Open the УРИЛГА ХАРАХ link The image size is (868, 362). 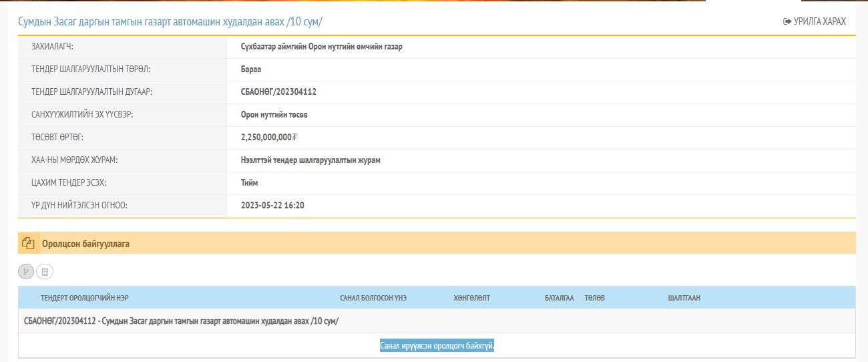coord(819,21)
